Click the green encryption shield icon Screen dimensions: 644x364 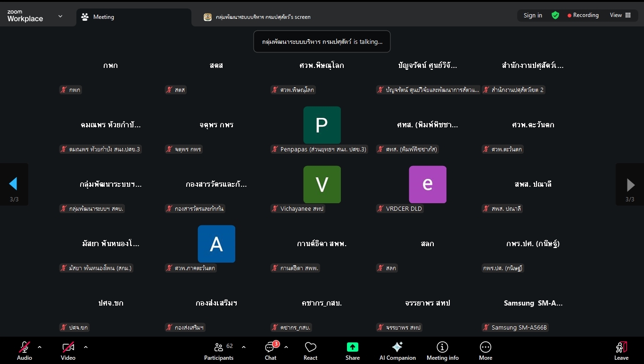[x=555, y=15]
